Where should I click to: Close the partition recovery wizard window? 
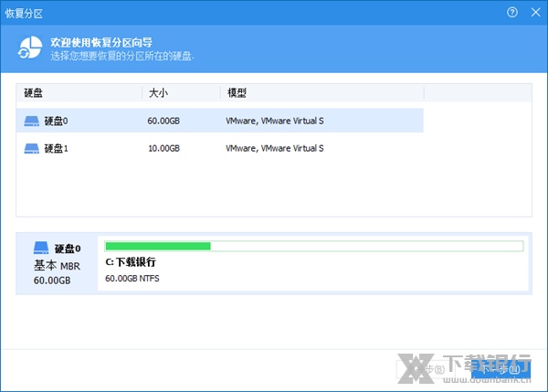pos(533,13)
